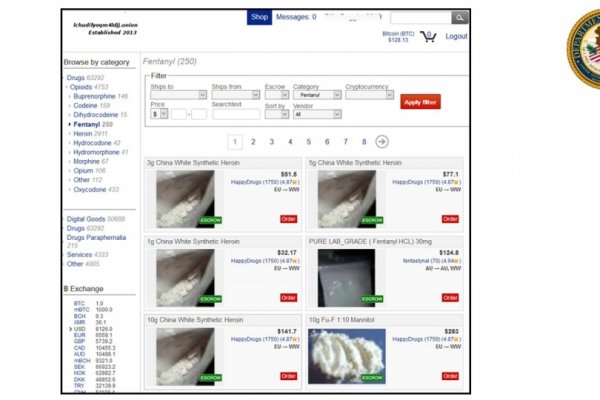
Task: Open the shopping cart icon
Action: point(427,36)
